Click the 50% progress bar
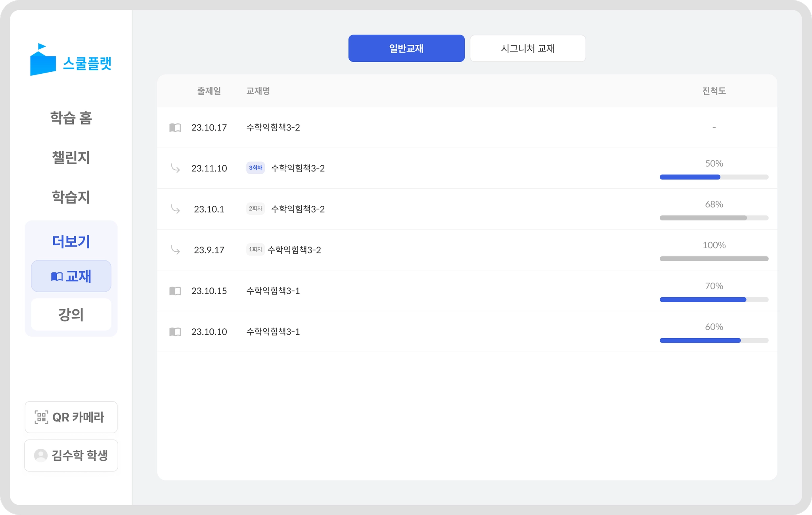The height and width of the screenshot is (515, 812). [x=714, y=177]
